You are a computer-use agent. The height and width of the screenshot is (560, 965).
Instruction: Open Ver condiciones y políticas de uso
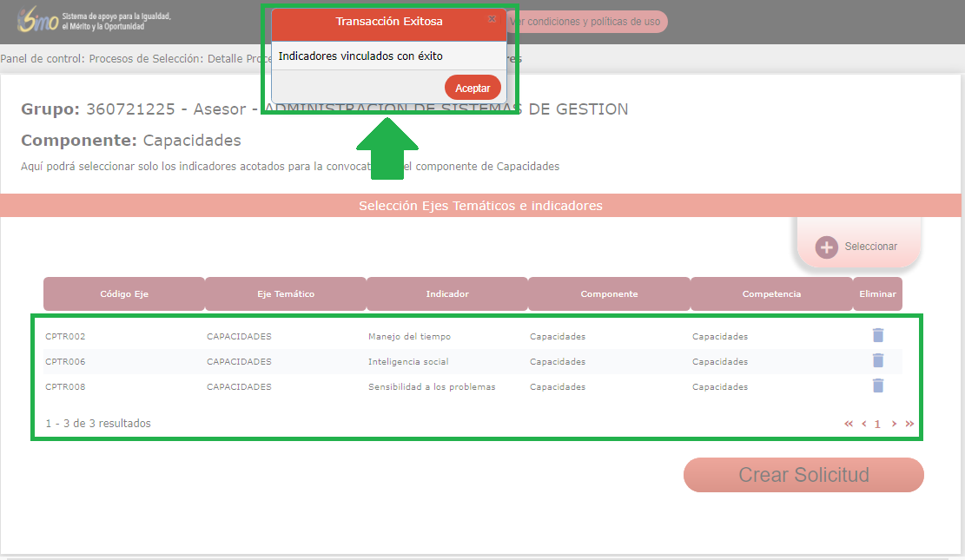[x=585, y=22]
